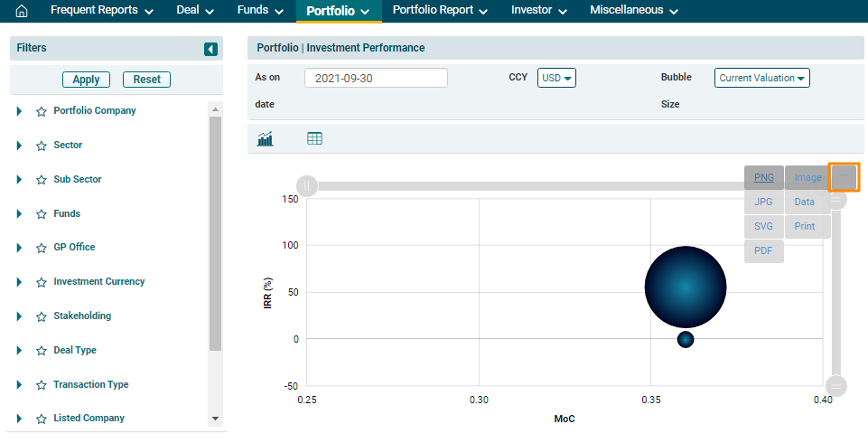The image size is (868, 443).
Task: Mark Investment Currency filter as favorite
Action: [x=41, y=282]
